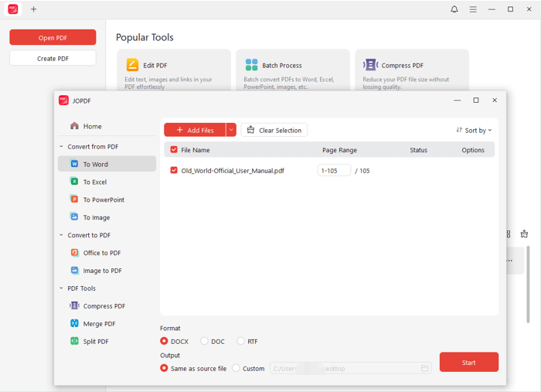The image size is (541, 392).
Task: Click the Status column header
Action: (419, 150)
